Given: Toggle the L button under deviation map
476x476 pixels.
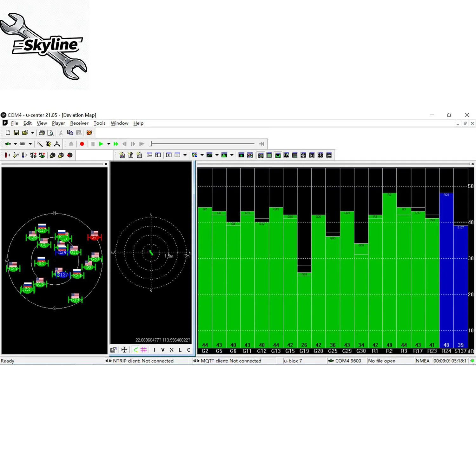Looking at the screenshot, I should tap(180, 350).
